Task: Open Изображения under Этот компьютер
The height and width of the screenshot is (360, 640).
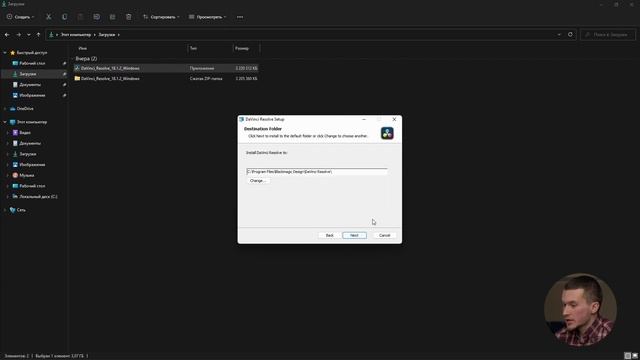Action: [29, 164]
